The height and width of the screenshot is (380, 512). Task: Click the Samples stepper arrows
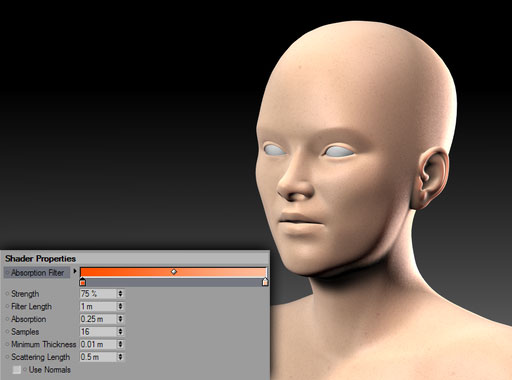pyautogui.click(x=120, y=332)
